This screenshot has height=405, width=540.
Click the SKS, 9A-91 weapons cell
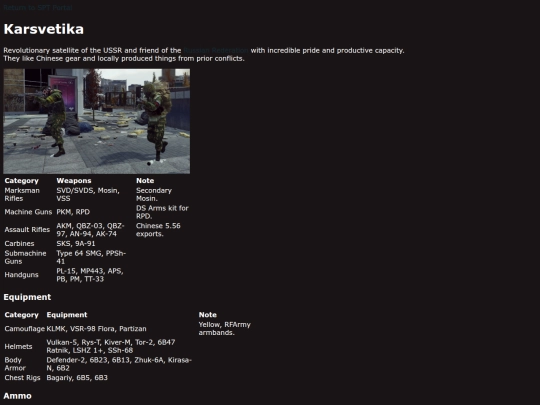(76, 243)
